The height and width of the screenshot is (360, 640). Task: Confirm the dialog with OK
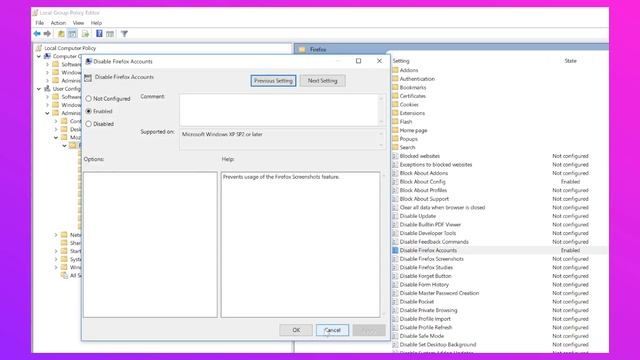tap(296, 330)
